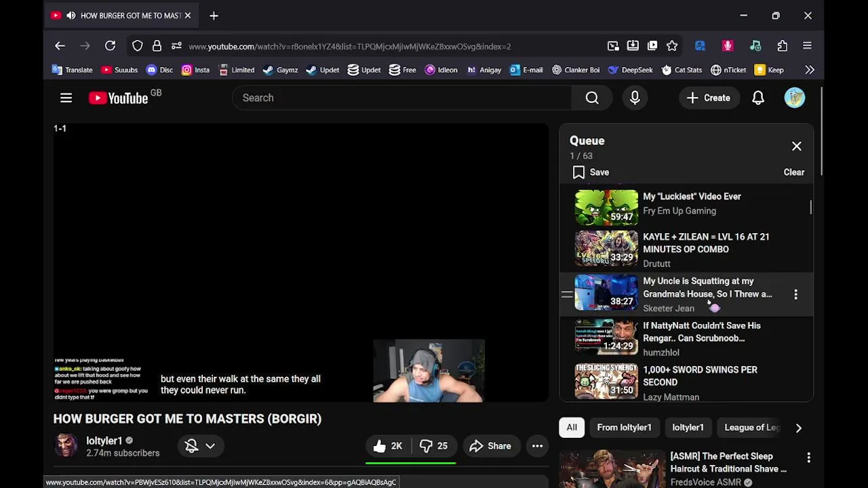Open the Create button
Image resolution: width=868 pixels, height=488 pixels.
(709, 98)
